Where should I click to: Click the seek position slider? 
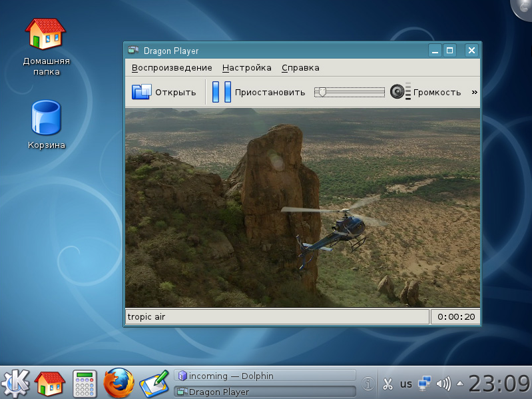click(x=349, y=92)
